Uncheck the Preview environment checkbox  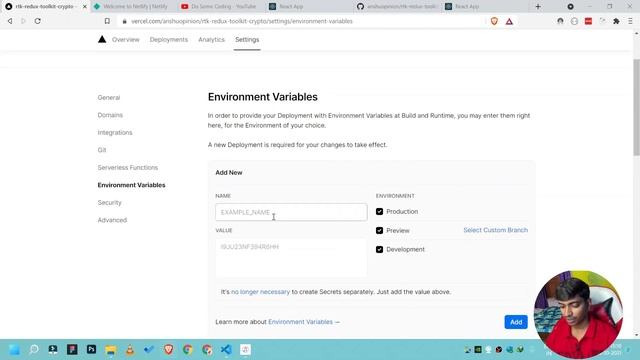pyautogui.click(x=379, y=231)
